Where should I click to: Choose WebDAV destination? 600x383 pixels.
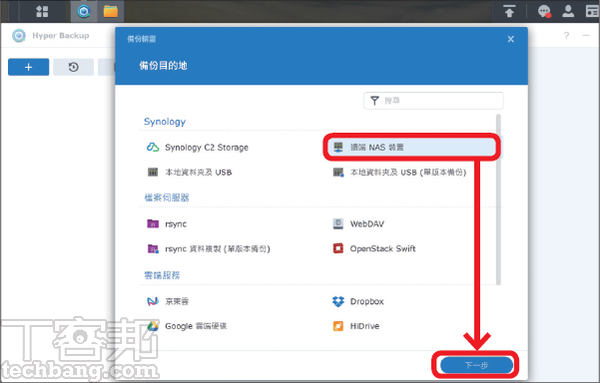(367, 224)
